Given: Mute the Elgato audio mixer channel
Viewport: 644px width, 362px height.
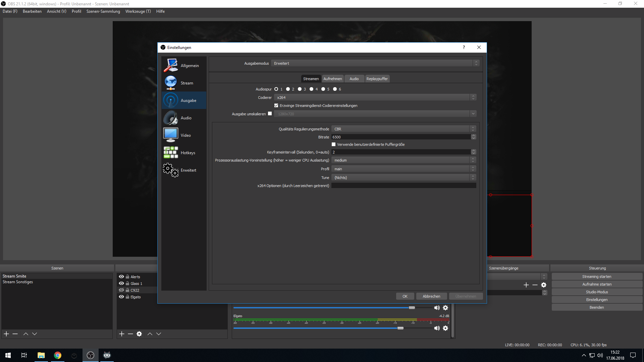Looking at the screenshot, I should point(437,328).
